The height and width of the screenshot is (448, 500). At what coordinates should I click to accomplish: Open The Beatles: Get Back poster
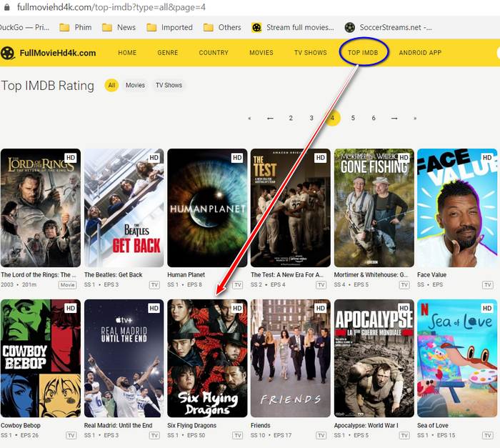(124, 208)
